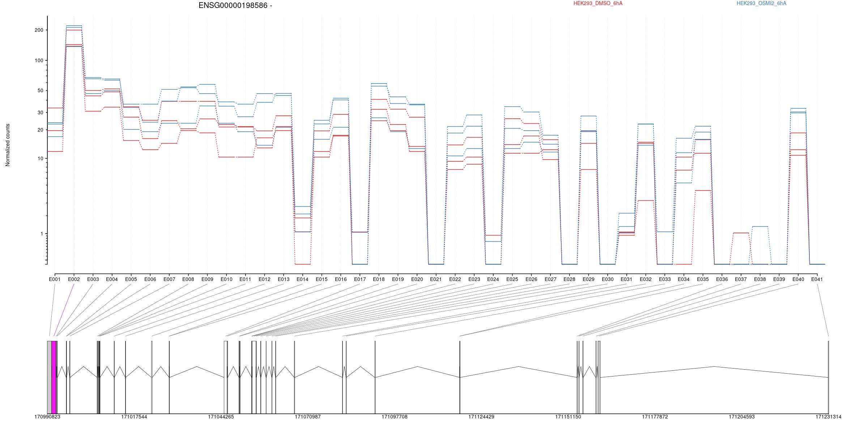Click the 10 tick on y-axis
Image resolution: width=868 pixels, height=434 pixels.
pos(40,158)
